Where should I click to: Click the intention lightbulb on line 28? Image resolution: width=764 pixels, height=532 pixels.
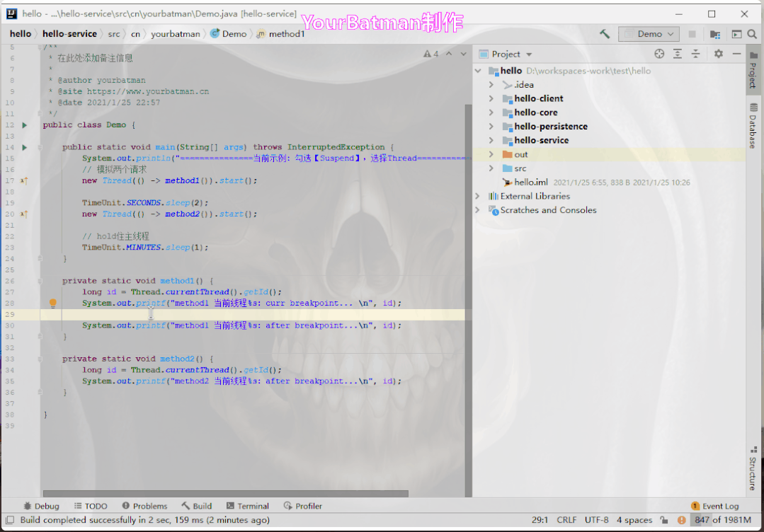coord(52,303)
